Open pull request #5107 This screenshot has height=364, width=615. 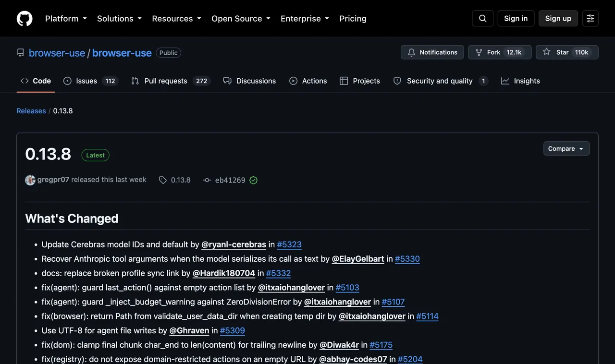coord(393,302)
